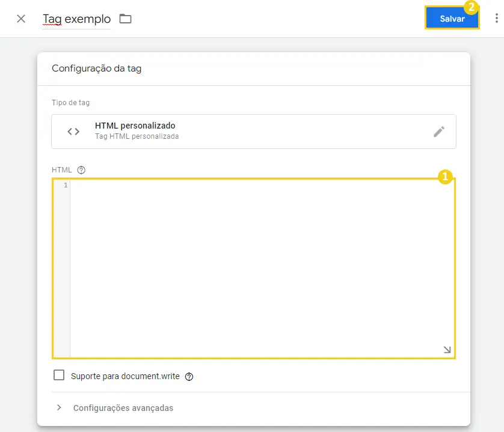This screenshot has height=432, width=504.
Task: Click the Suporte para document.write label
Action: coord(125,376)
